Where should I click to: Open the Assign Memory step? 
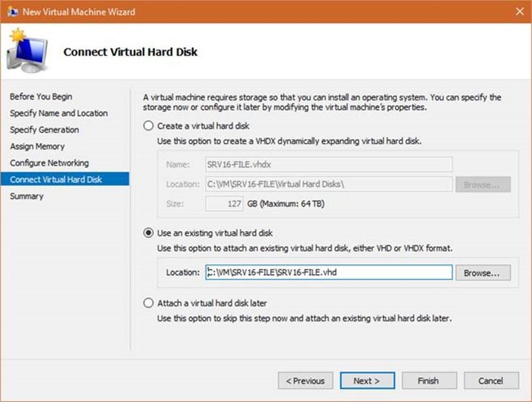pos(37,146)
